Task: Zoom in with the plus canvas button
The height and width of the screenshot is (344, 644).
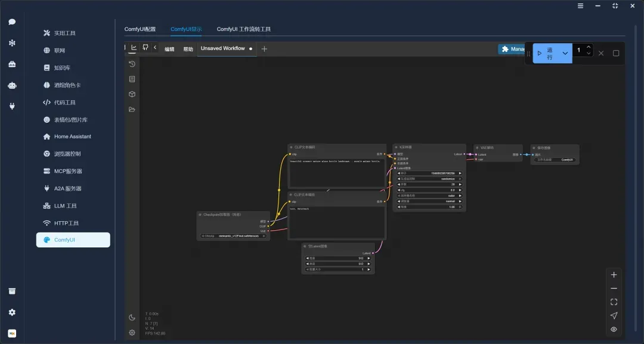Action: pyautogui.click(x=614, y=275)
